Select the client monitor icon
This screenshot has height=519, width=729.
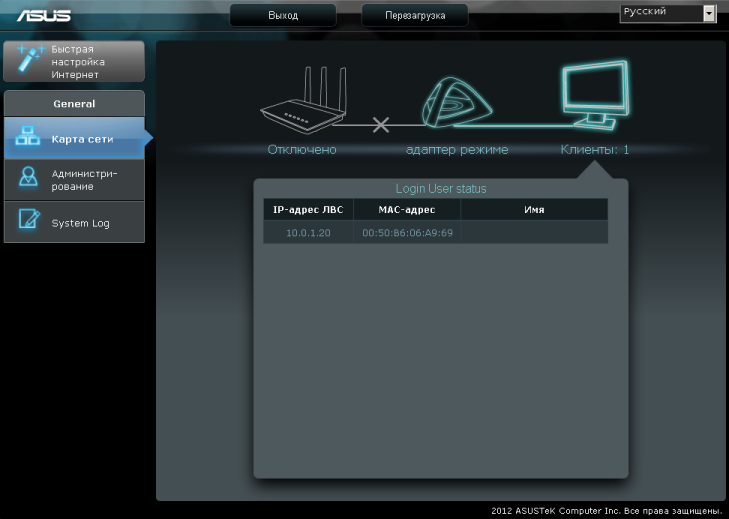click(595, 95)
